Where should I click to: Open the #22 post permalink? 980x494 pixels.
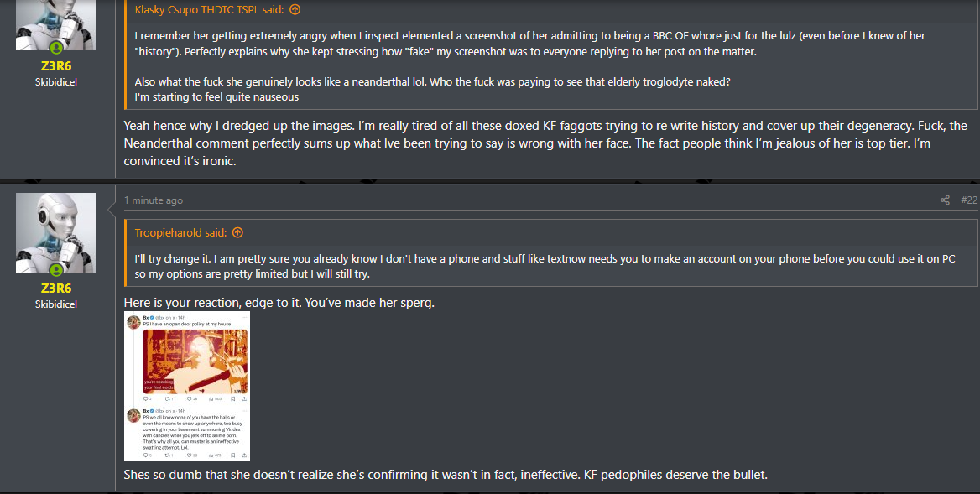point(969,200)
